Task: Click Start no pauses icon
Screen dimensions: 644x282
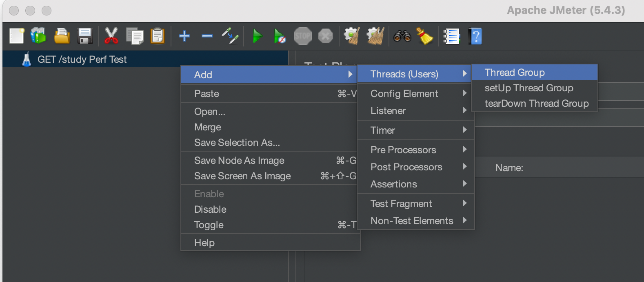Action: [280, 36]
